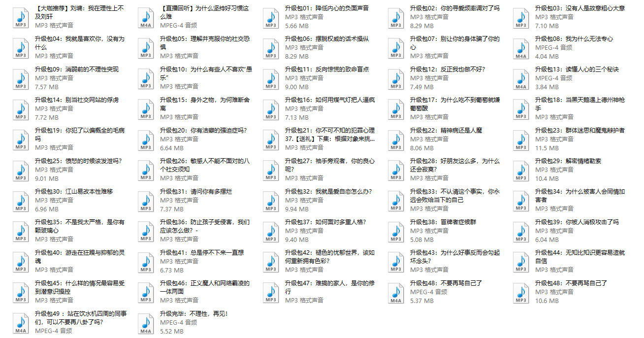Screen dimensions: 644x338
Task: Select file name 升级包47：难搞的家人
Action: click(x=329, y=287)
